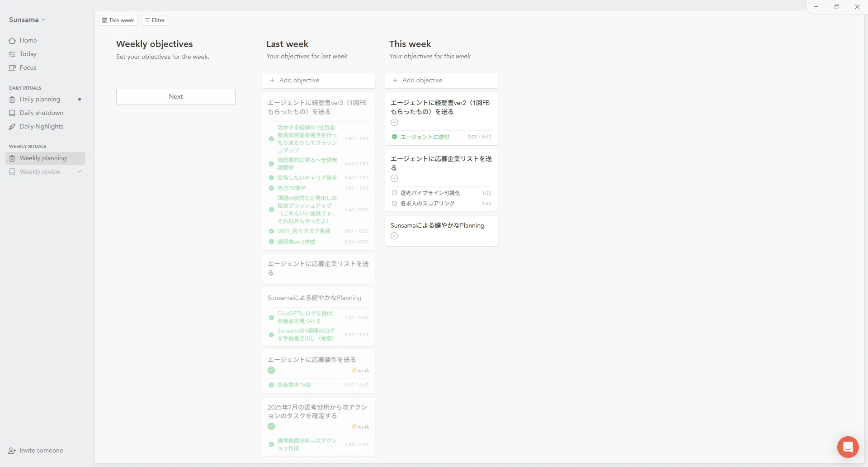
Task: Open the Sunsama workspace dropdown
Action: pos(27,20)
